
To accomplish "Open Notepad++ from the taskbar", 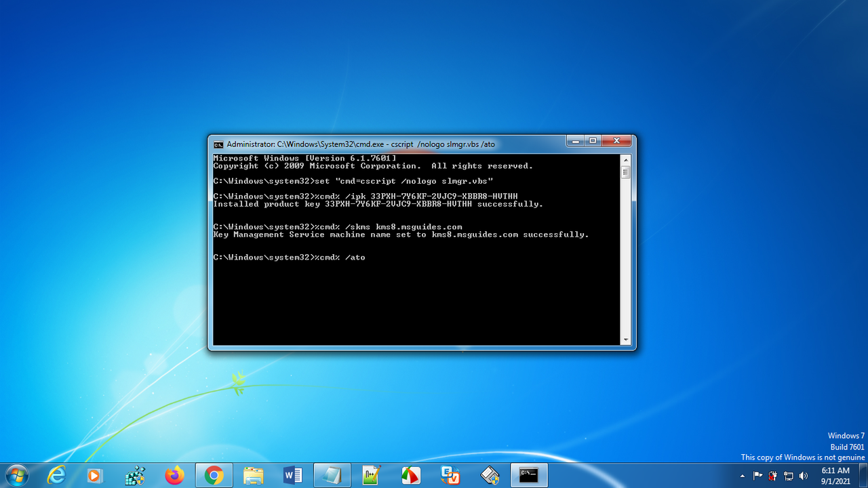I will [x=372, y=476].
